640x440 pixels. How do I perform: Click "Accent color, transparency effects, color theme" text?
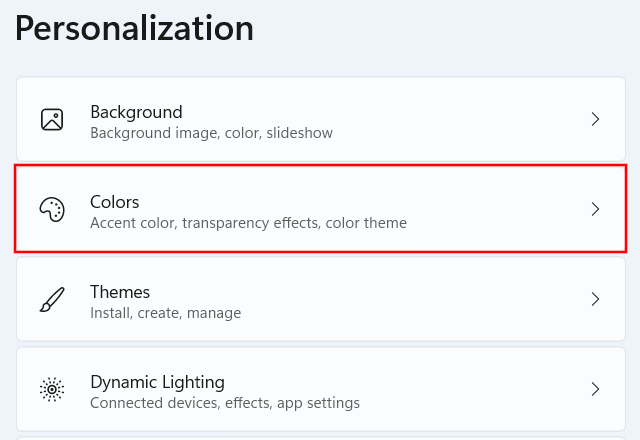(x=248, y=223)
